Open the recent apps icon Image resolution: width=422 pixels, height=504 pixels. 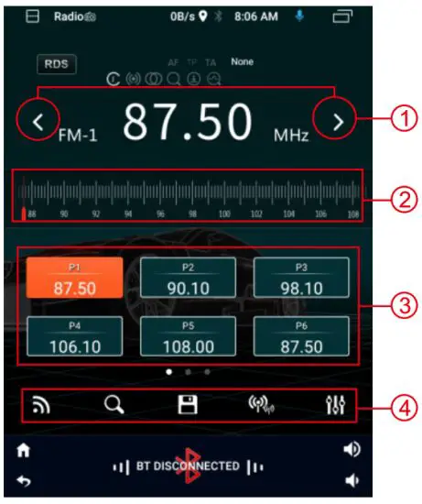coord(342,16)
